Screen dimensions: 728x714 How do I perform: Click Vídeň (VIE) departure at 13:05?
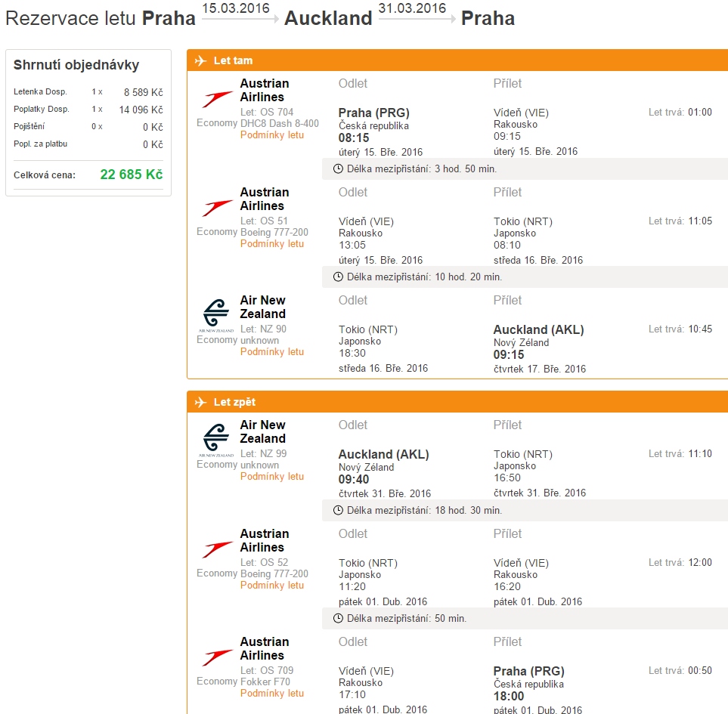click(x=366, y=222)
